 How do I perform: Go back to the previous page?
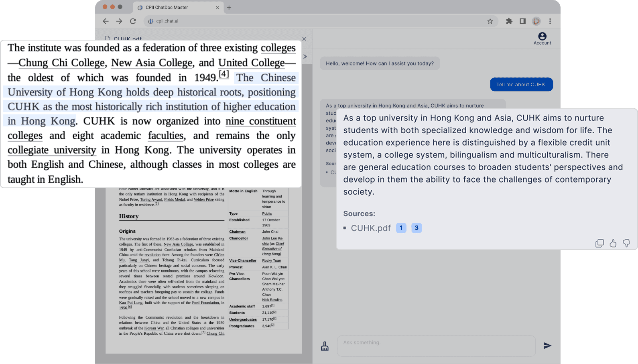(x=106, y=21)
